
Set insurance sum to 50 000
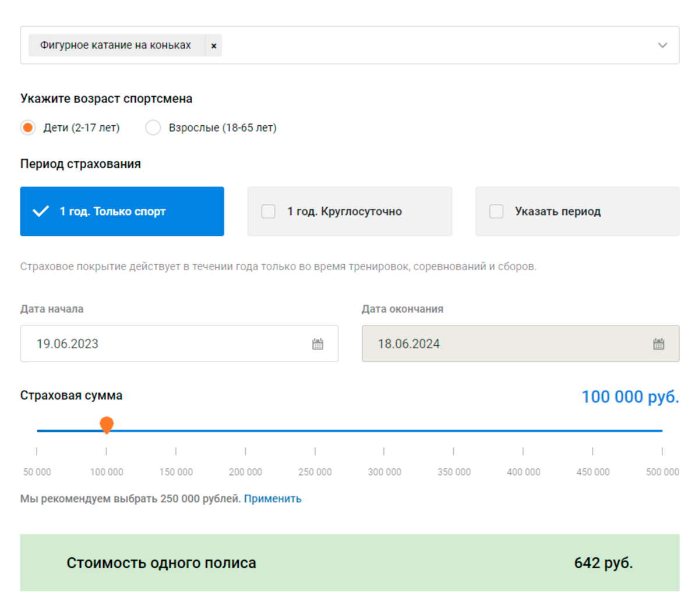[37, 431]
